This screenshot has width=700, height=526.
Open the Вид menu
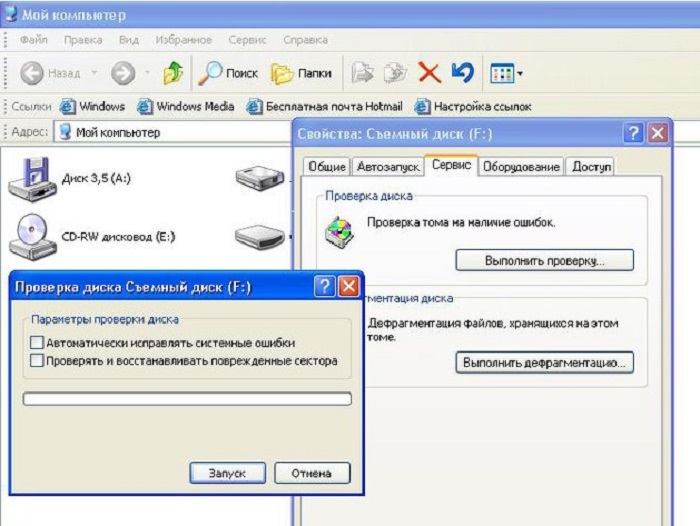coord(129,40)
